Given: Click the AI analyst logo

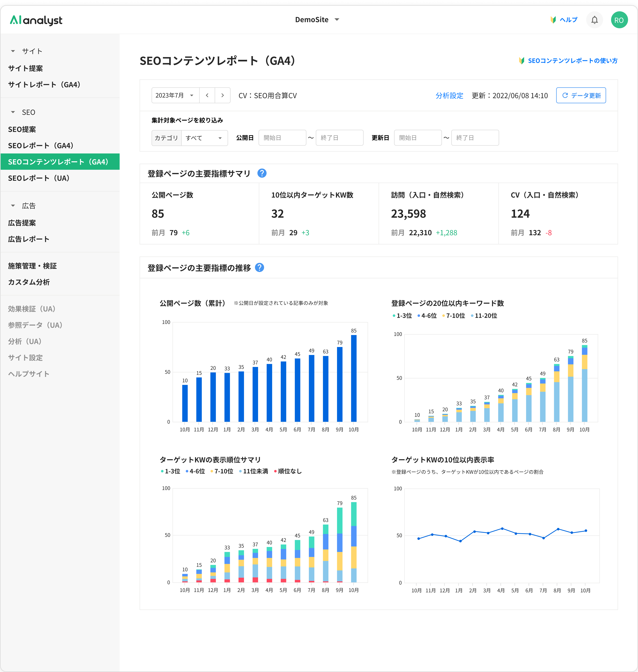Looking at the screenshot, I should coord(36,20).
